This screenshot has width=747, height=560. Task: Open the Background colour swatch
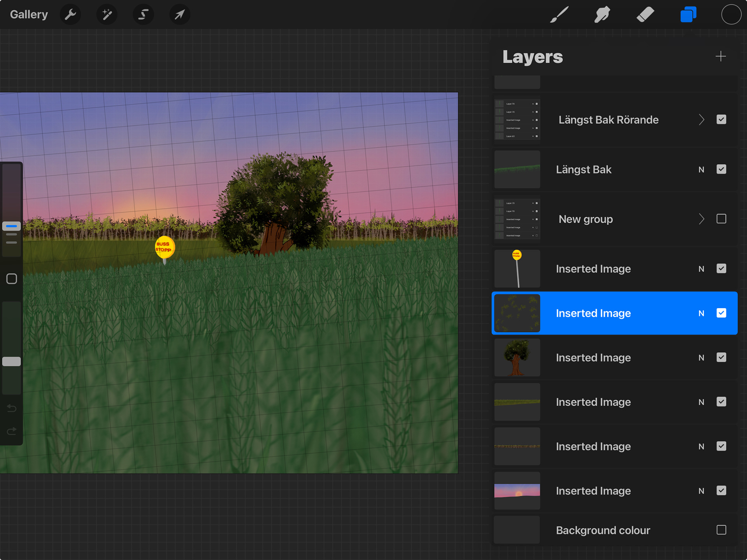(517, 530)
